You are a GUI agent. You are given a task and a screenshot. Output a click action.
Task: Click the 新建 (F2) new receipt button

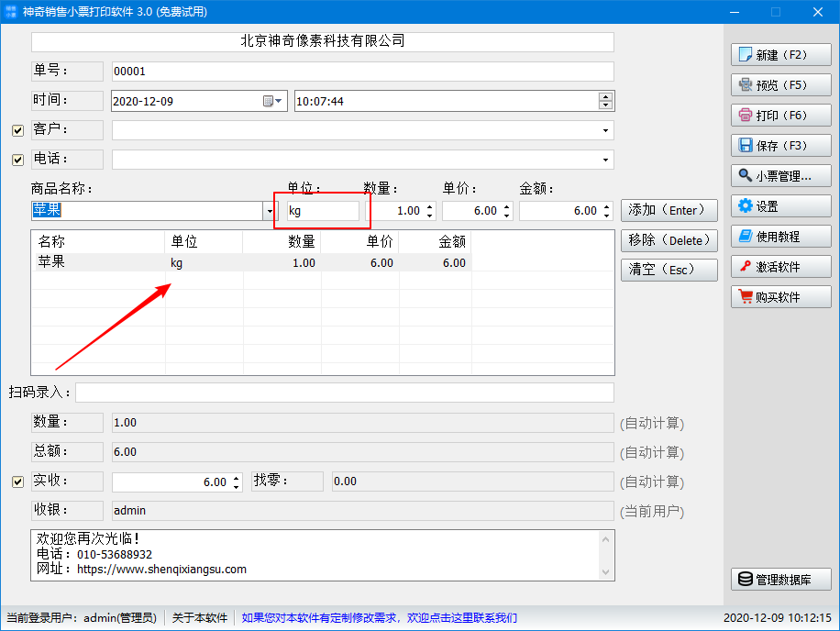pos(780,55)
